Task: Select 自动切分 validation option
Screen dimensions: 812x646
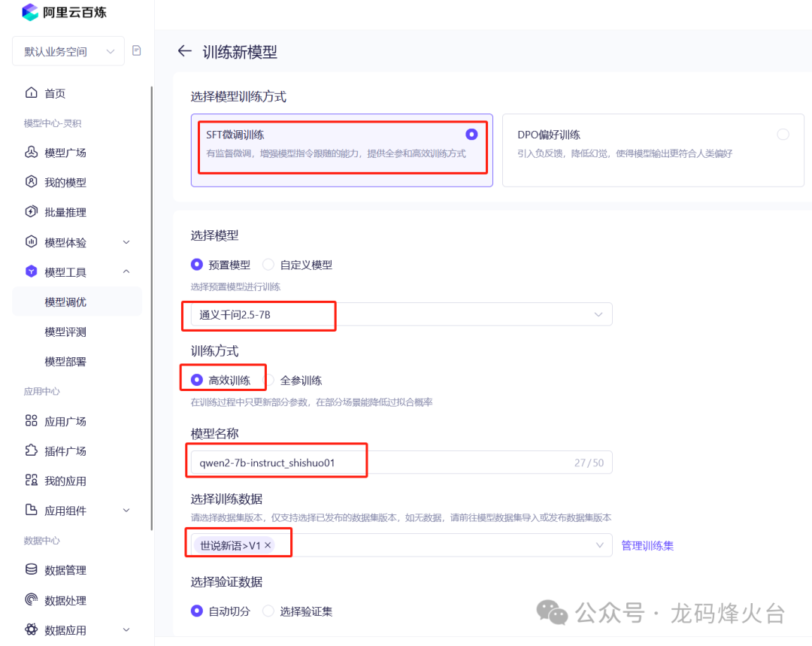Action: pos(197,611)
